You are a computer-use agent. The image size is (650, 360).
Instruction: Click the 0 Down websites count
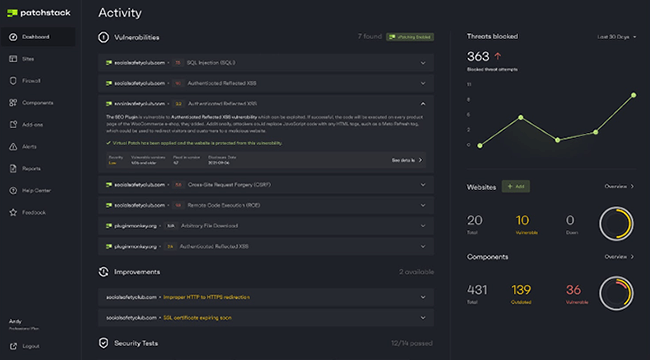click(x=570, y=220)
